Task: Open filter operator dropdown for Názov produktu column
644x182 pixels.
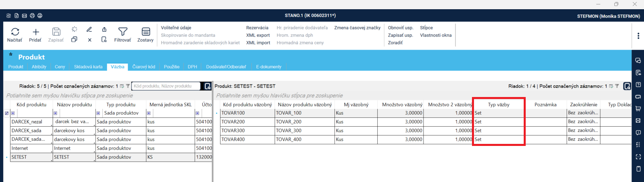Action: tap(55, 113)
